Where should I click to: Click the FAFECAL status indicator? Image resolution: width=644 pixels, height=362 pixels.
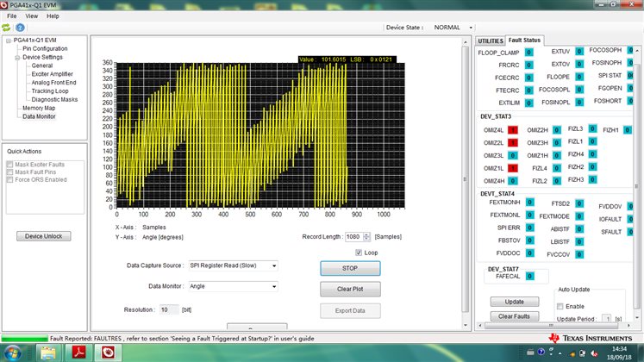point(530,276)
